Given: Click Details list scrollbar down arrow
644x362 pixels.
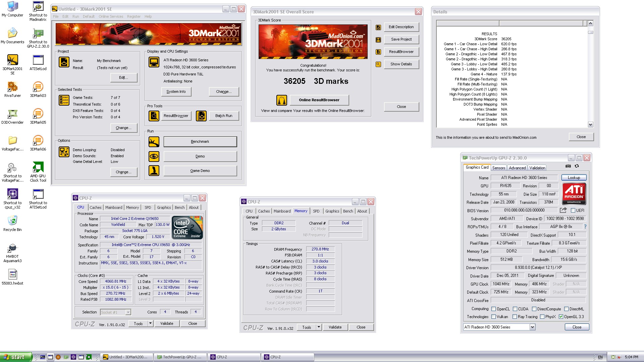Looking at the screenshot, I should (591, 125).
